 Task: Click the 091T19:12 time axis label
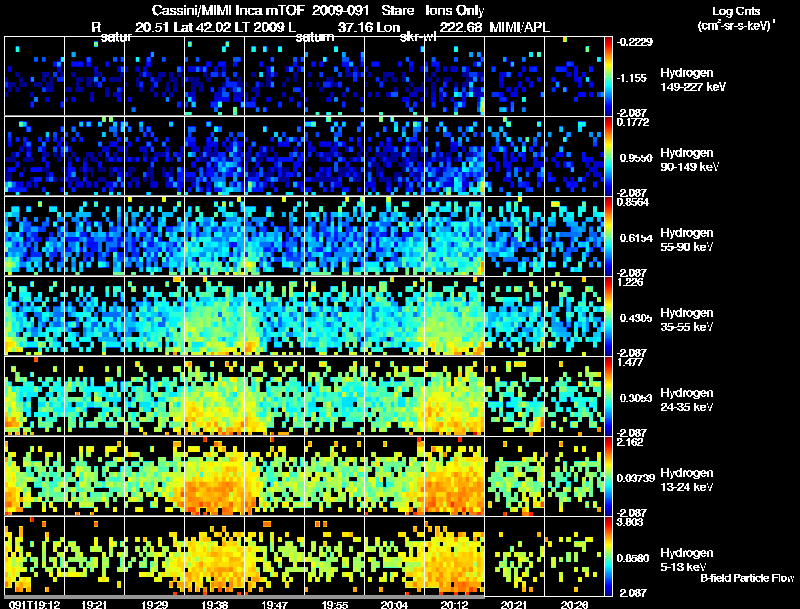[x=34, y=604]
